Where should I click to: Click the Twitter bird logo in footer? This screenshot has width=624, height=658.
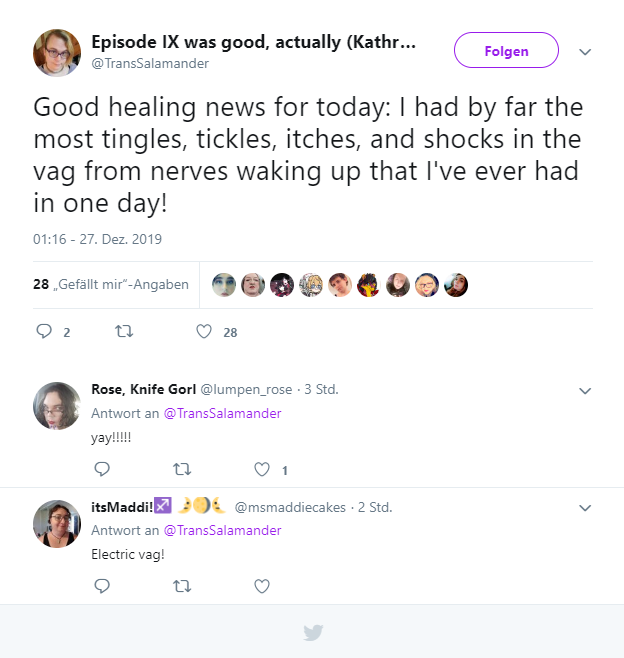(313, 632)
